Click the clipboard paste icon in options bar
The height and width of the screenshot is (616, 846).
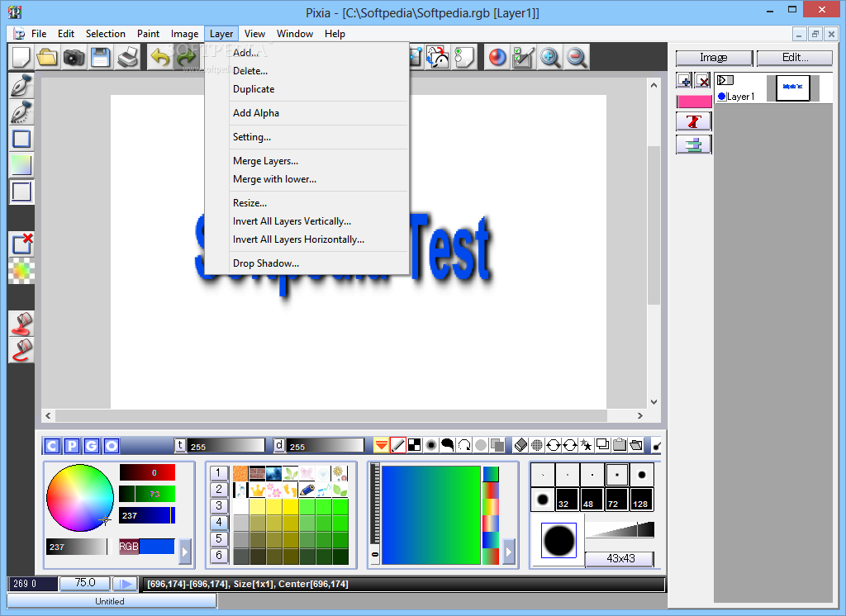pos(620,445)
